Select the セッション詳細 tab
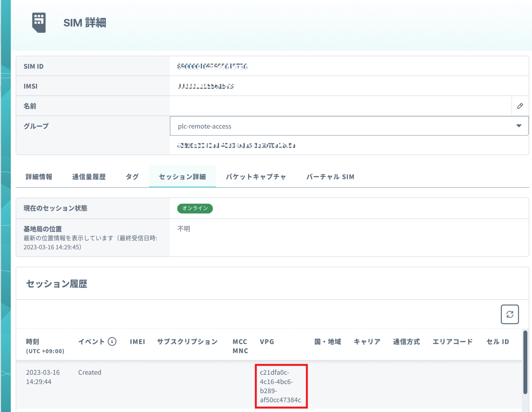The height and width of the screenshot is (412, 532). 182,177
